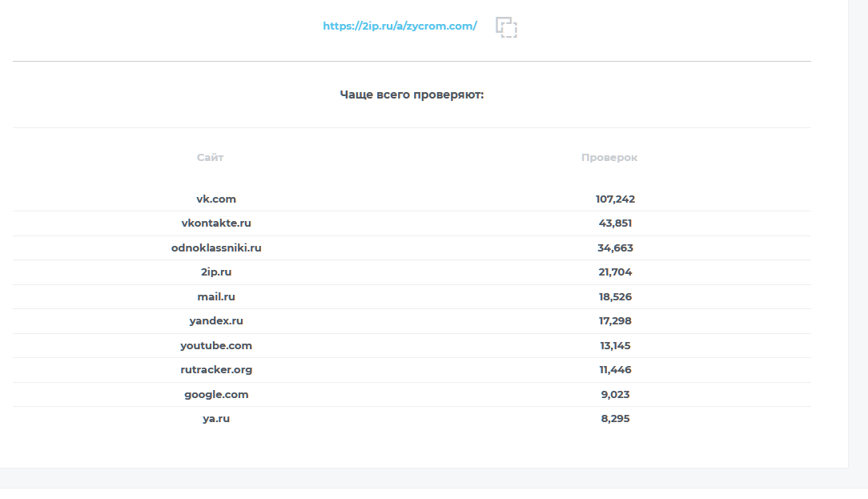Open the mail.ru entry
Viewport: 868px width, 499px height.
point(216,297)
